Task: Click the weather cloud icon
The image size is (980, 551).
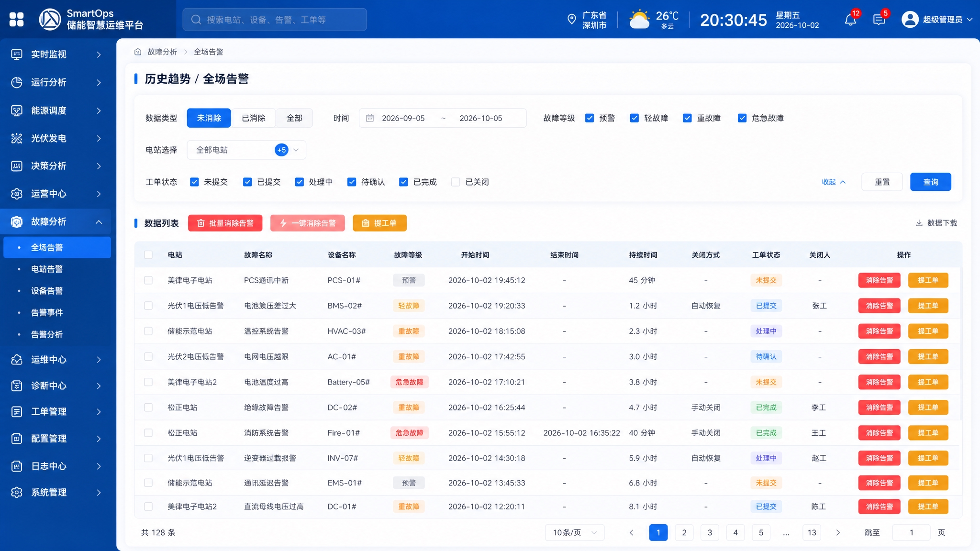Action: coord(639,20)
